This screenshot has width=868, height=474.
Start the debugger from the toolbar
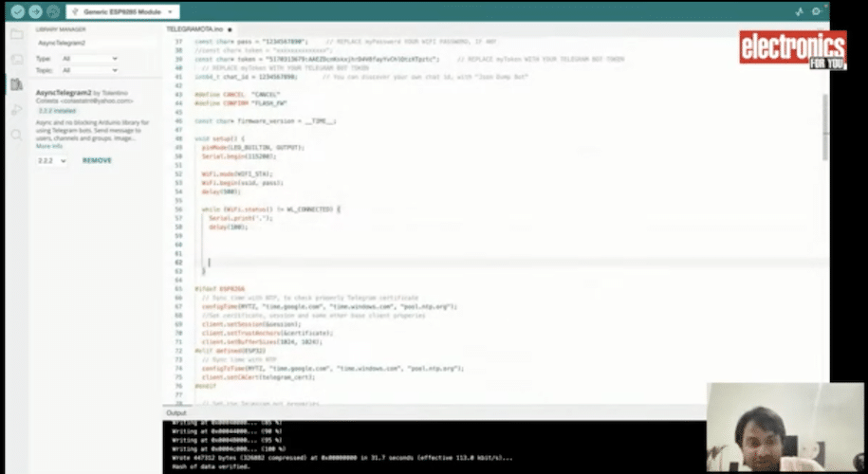click(x=52, y=12)
